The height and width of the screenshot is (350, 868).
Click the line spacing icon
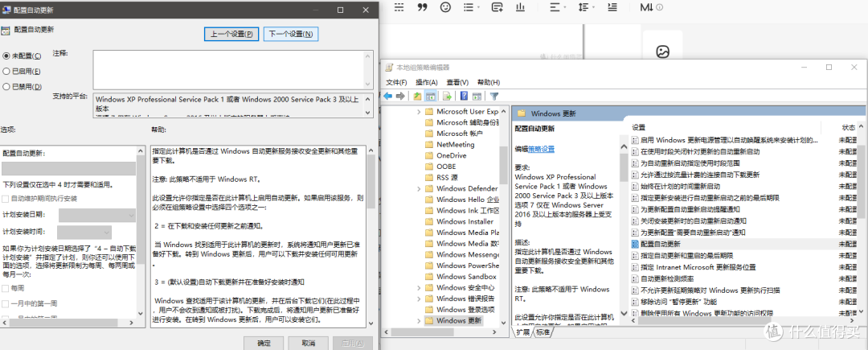pos(583,7)
